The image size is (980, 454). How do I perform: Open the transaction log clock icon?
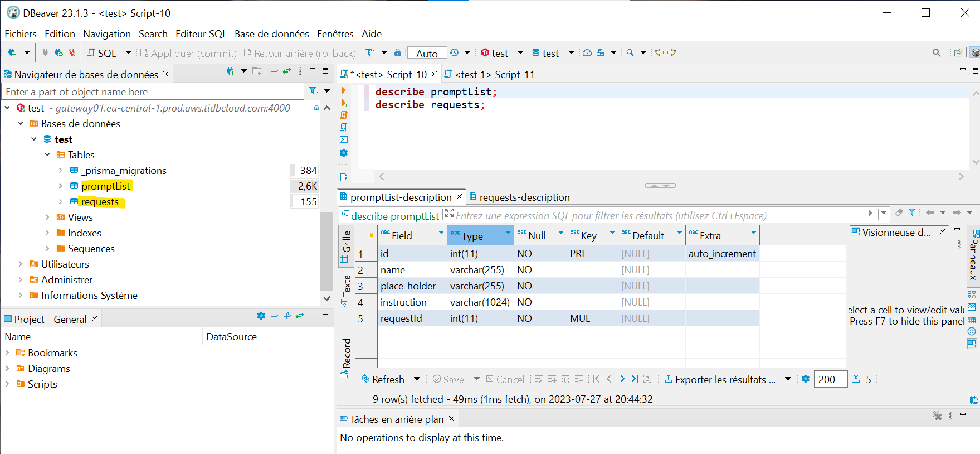click(455, 52)
